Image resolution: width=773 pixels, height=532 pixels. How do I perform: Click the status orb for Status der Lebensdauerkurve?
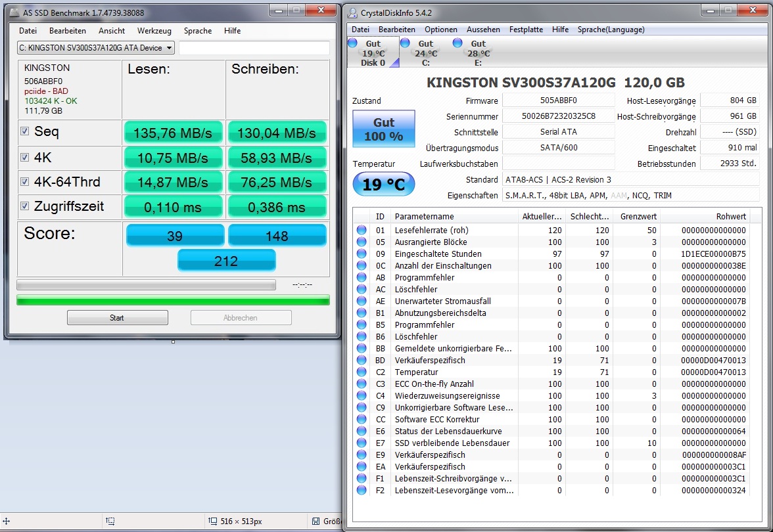pos(362,431)
